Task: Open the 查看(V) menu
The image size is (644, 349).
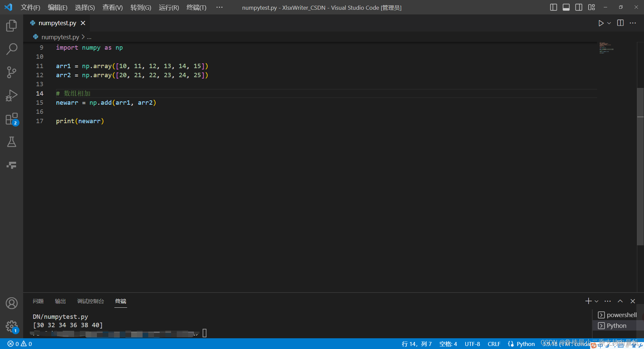Action: 112,7
